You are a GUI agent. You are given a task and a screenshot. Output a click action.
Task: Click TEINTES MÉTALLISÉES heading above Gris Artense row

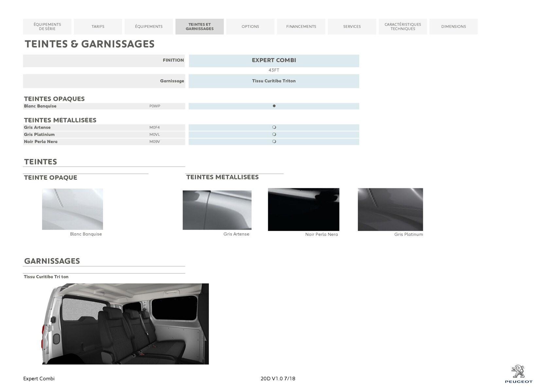[60, 120]
